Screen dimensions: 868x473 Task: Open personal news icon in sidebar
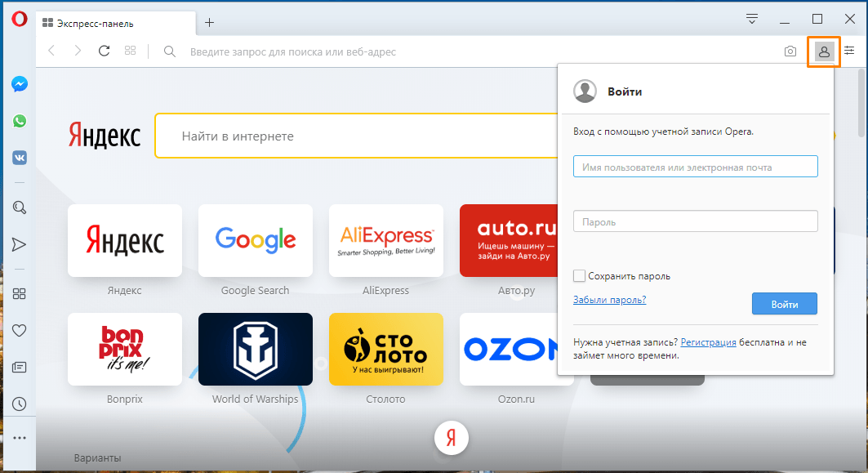(20, 368)
